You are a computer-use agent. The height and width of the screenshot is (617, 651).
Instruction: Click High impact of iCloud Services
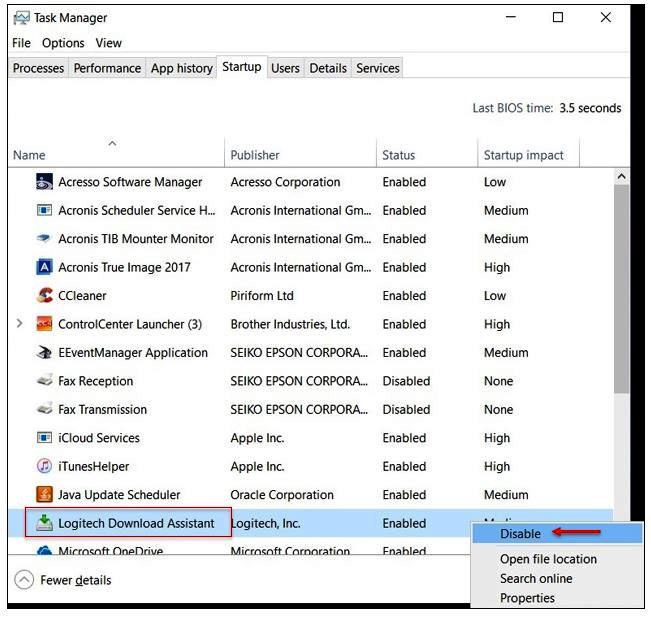click(497, 438)
